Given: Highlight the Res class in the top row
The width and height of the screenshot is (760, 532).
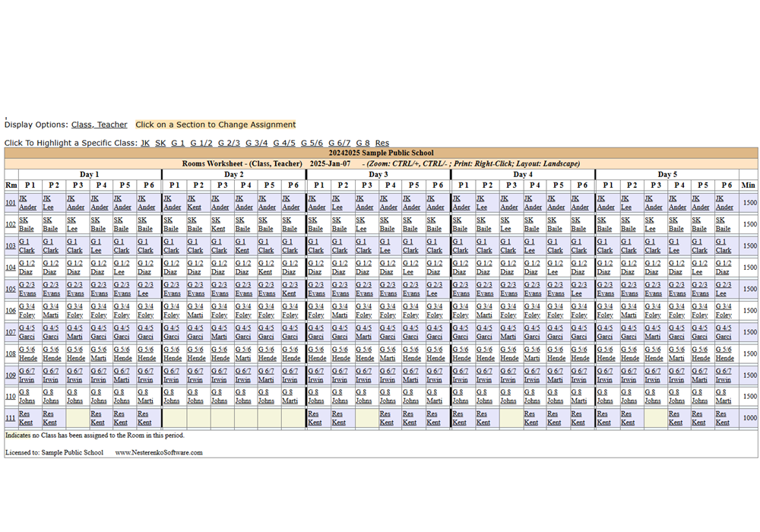Looking at the screenshot, I should [x=382, y=143].
